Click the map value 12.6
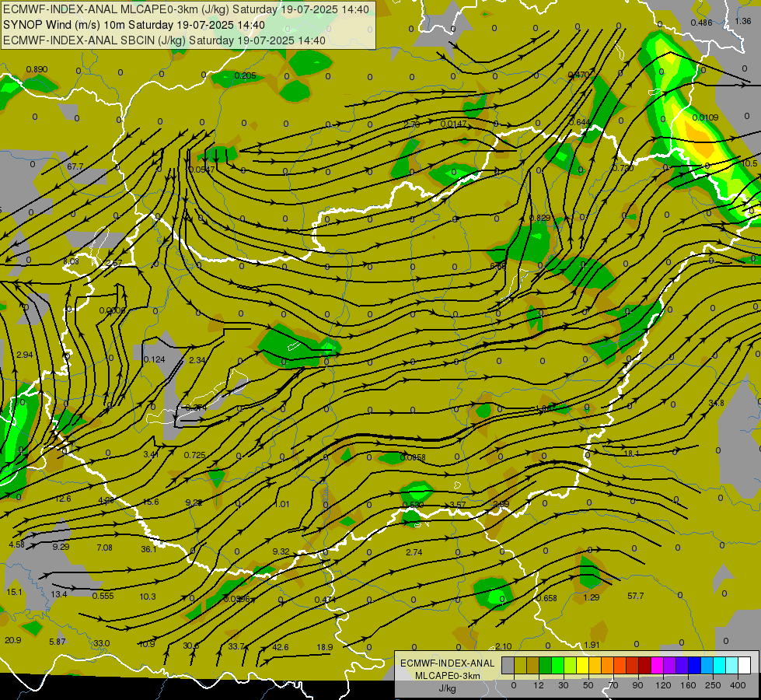The image size is (761, 700). tap(63, 499)
